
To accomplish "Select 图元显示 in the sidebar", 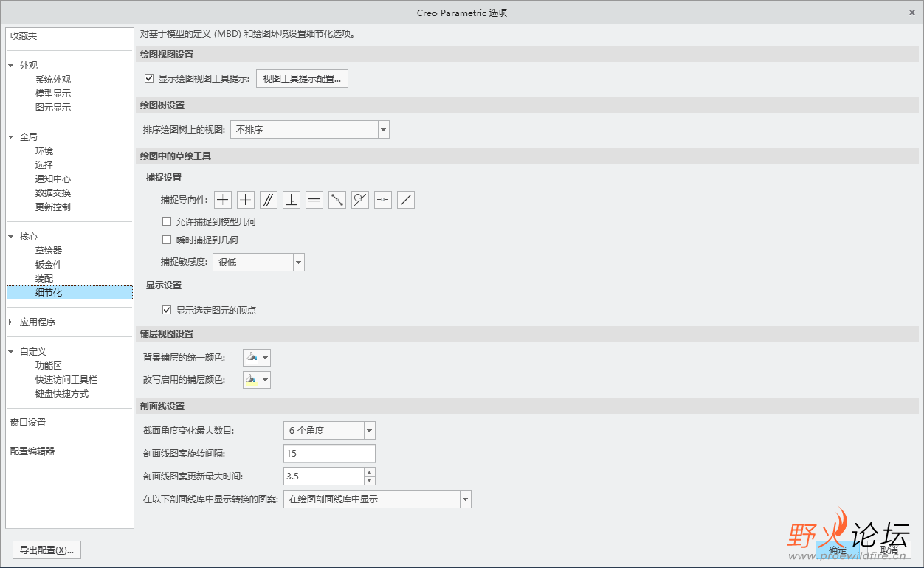I will click(53, 108).
